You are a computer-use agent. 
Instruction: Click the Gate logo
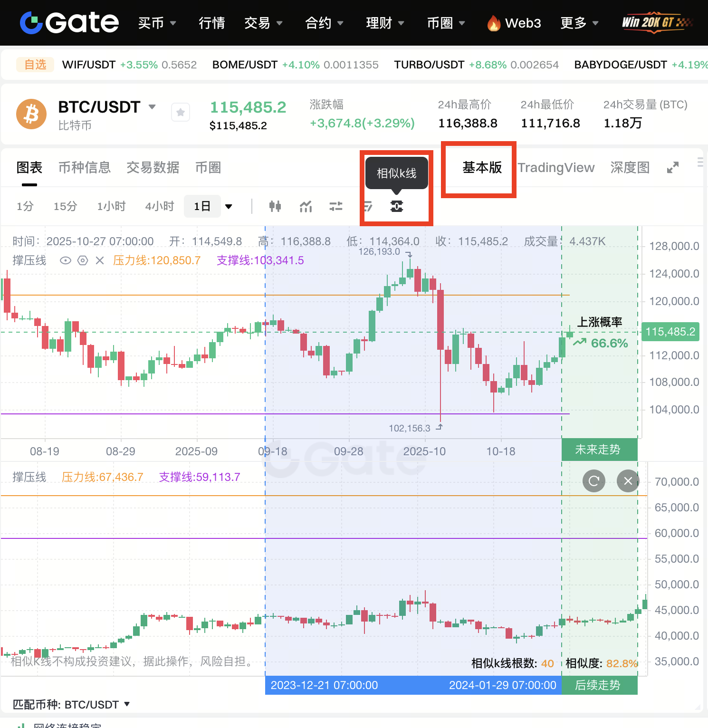pos(69,23)
